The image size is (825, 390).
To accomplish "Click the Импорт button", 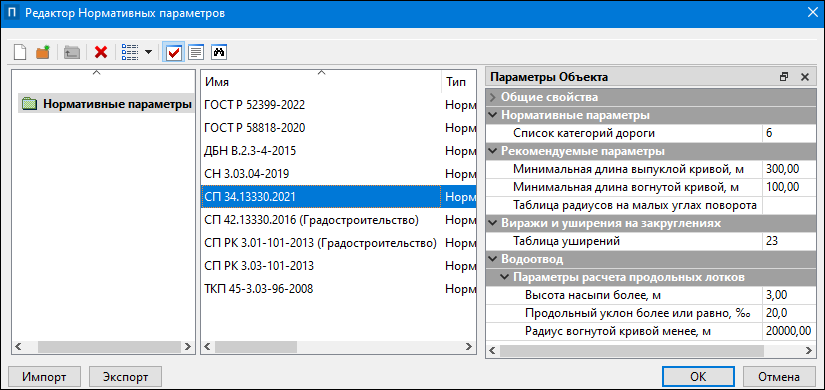I will pos(44,377).
